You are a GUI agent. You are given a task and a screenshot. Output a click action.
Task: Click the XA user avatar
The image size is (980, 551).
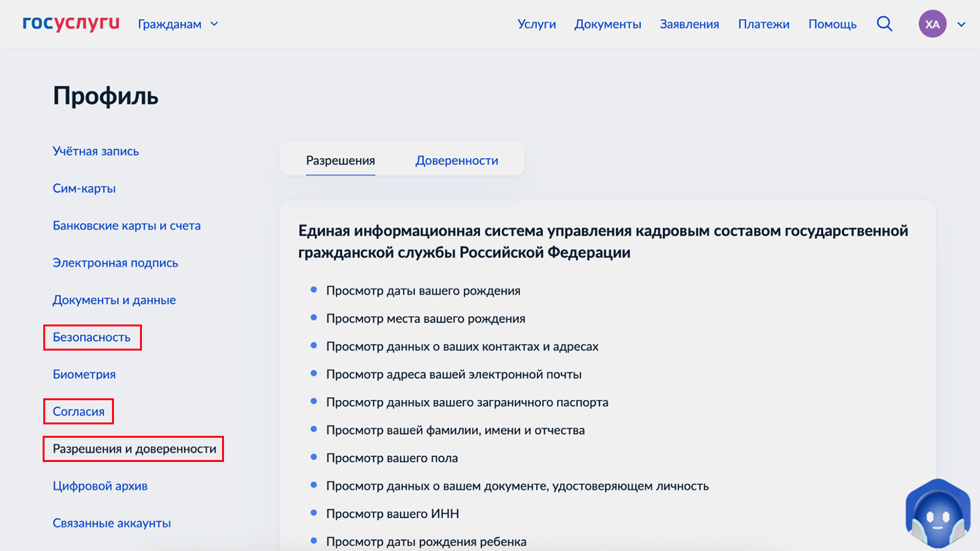click(x=932, y=24)
